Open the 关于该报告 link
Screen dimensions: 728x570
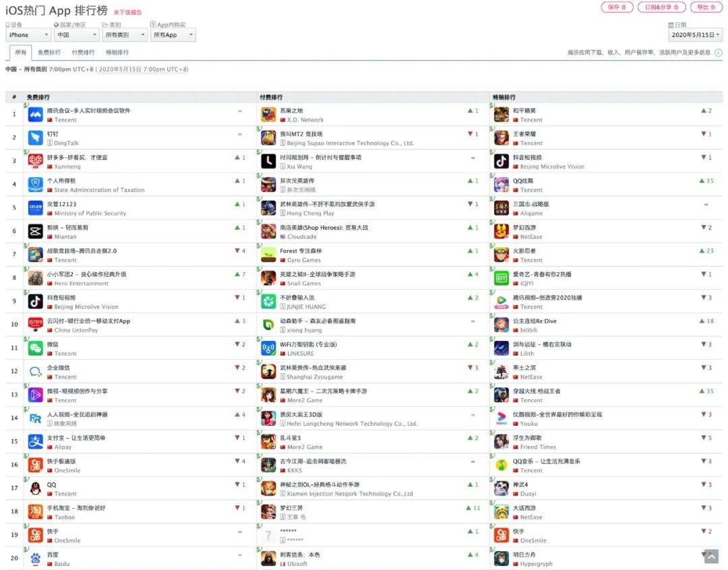coord(127,12)
